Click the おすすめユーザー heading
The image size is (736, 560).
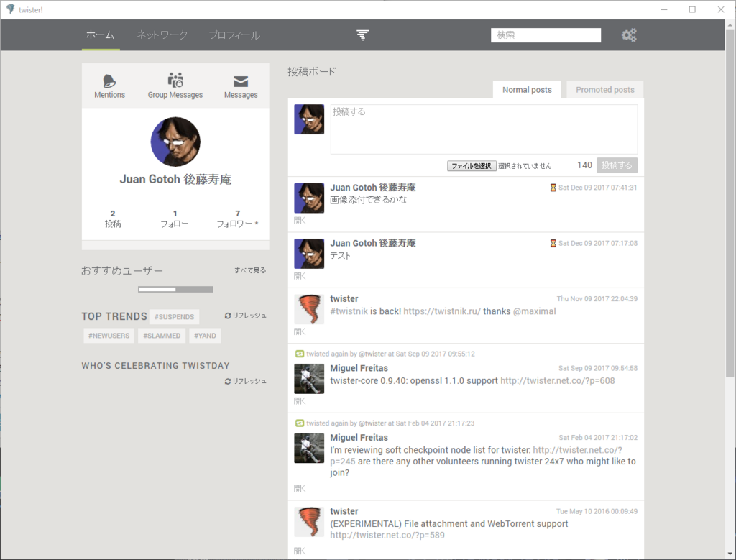tap(122, 271)
